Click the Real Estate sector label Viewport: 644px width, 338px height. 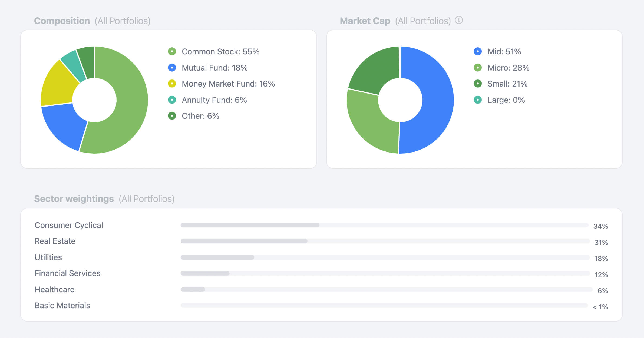coord(55,241)
